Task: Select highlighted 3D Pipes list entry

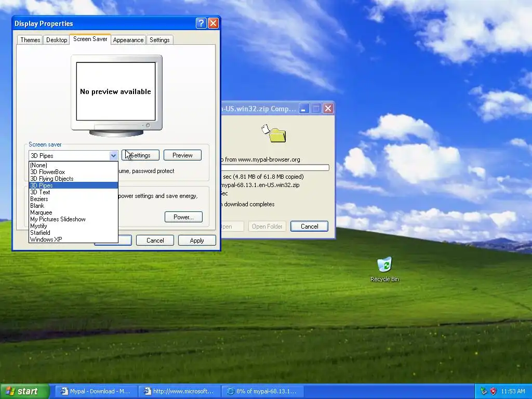Action: coord(73,185)
